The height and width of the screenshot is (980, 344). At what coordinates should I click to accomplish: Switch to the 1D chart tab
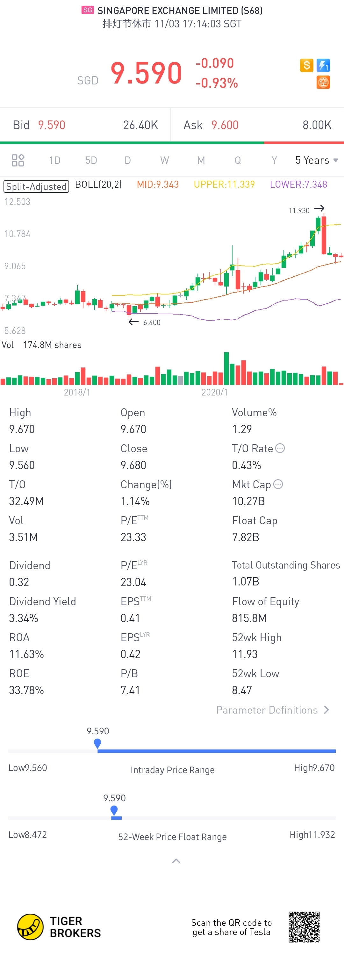coord(54,160)
